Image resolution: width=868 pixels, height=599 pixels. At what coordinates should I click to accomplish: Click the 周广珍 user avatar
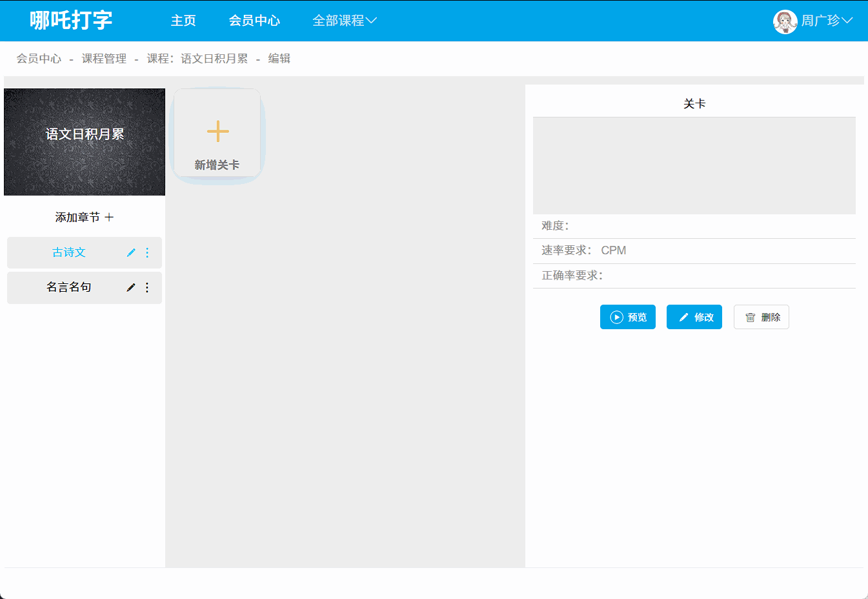pos(785,21)
